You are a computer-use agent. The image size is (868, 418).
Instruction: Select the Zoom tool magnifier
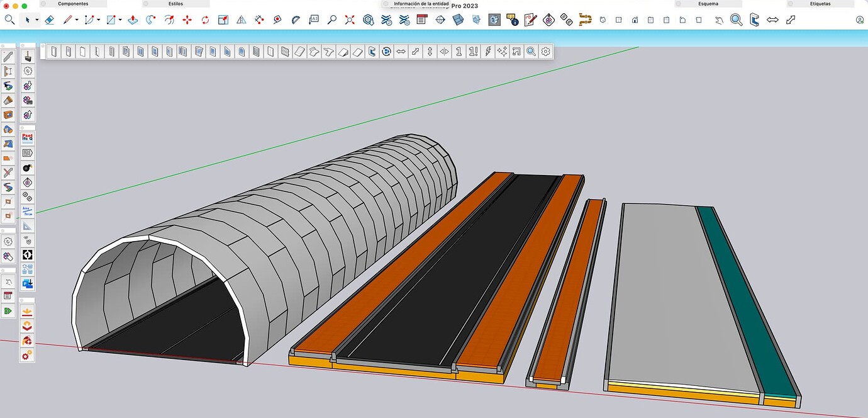click(x=332, y=20)
